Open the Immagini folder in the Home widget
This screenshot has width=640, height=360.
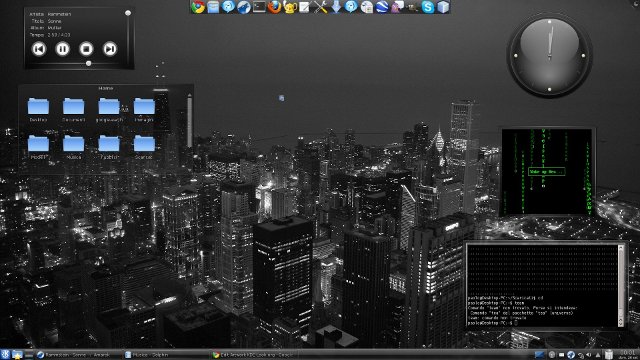144,110
